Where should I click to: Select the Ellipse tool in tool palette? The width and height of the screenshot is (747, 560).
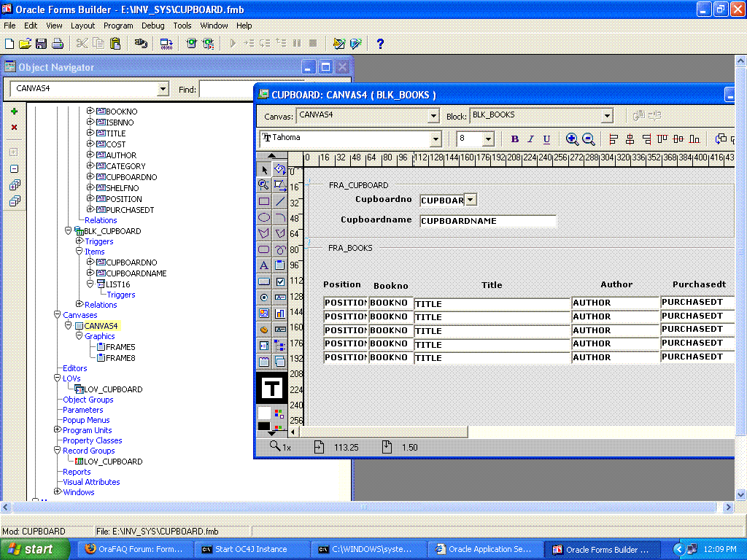[x=264, y=217]
